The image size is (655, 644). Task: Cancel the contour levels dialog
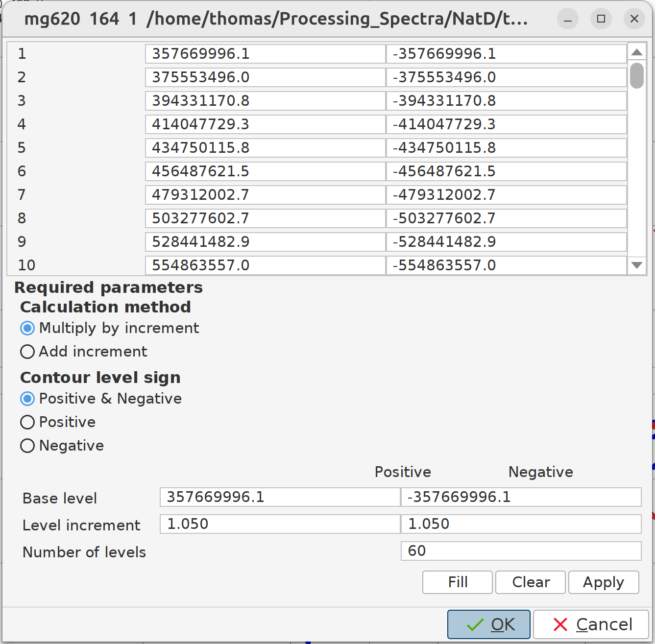[591, 624]
